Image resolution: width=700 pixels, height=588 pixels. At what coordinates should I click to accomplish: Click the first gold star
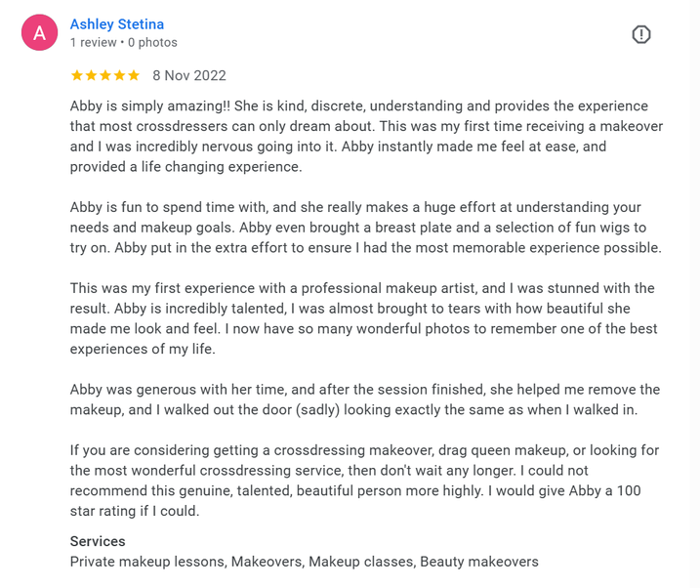click(x=77, y=75)
